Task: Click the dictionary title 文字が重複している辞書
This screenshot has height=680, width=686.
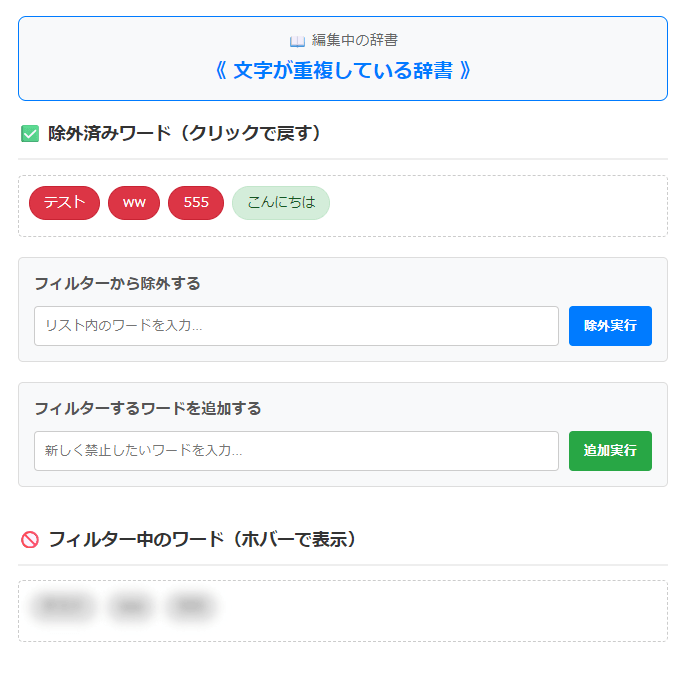Action: [x=342, y=71]
